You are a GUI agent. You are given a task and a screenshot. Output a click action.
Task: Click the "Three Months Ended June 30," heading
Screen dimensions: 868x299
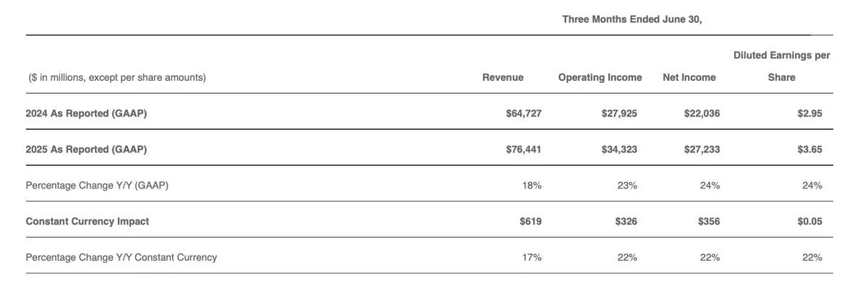pos(632,19)
